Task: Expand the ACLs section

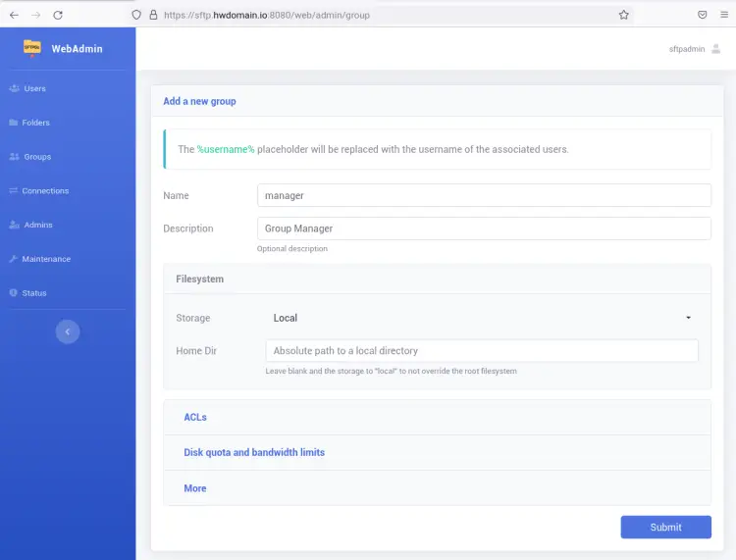Action: (195, 417)
